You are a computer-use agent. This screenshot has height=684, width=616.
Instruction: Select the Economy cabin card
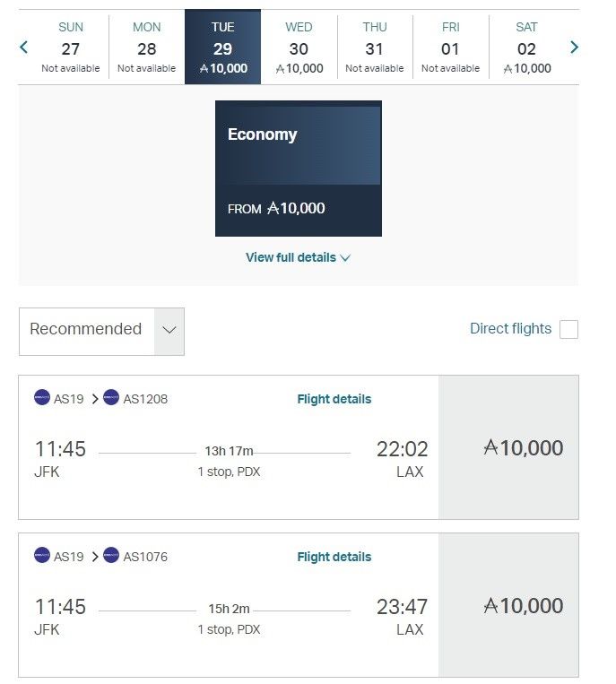tap(298, 169)
